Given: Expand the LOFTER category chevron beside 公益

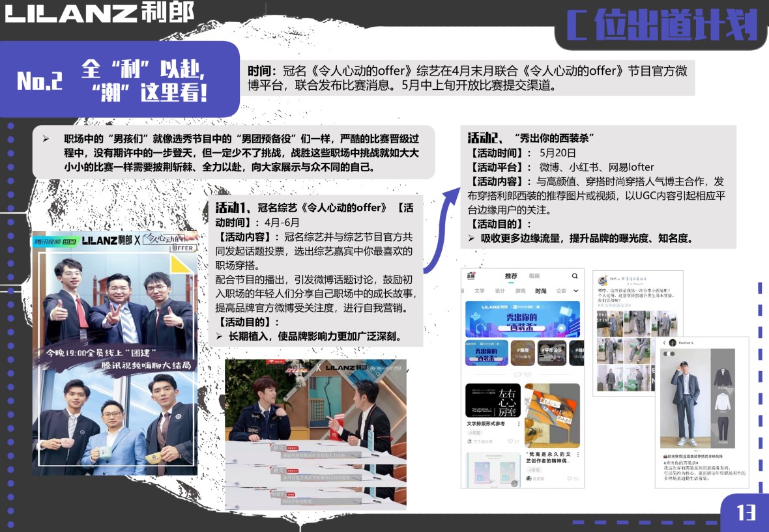Looking at the screenshot, I should pos(575,291).
